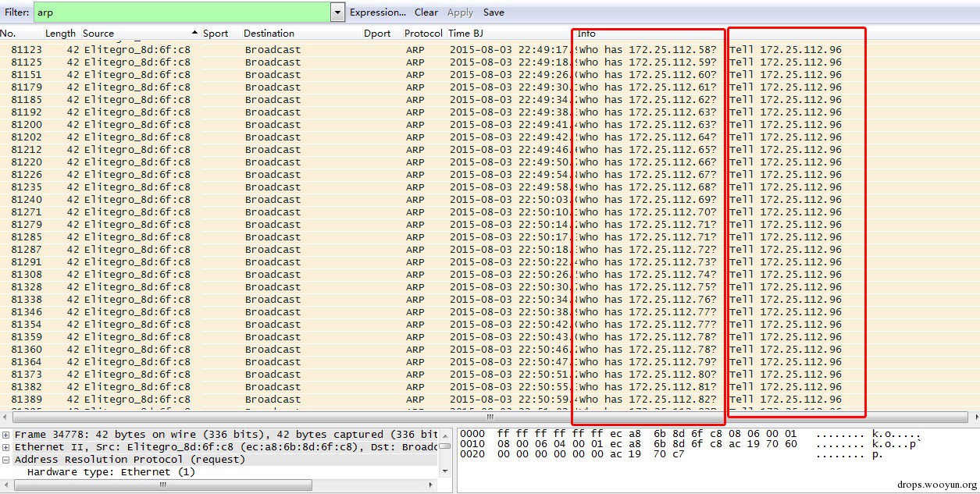Click Info 'Who has 172.25.112.58?'

pyautogui.click(x=647, y=50)
